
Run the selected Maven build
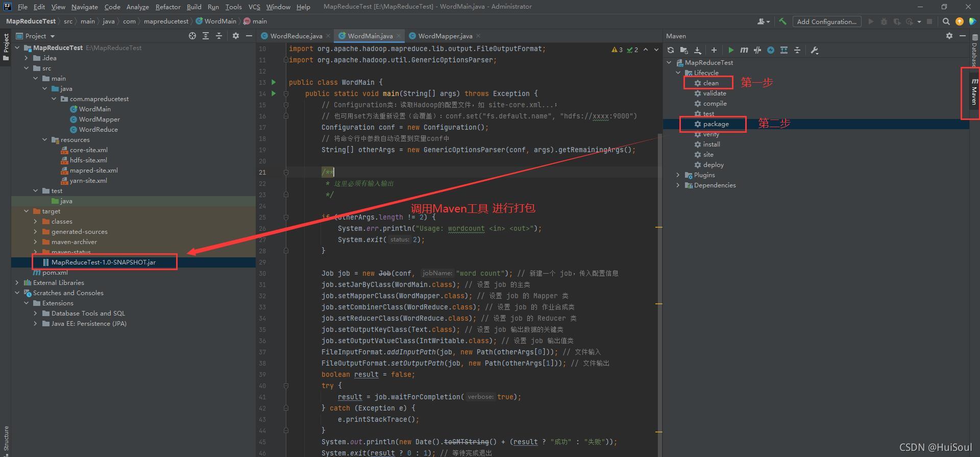pyautogui.click(x=731, y=50)
